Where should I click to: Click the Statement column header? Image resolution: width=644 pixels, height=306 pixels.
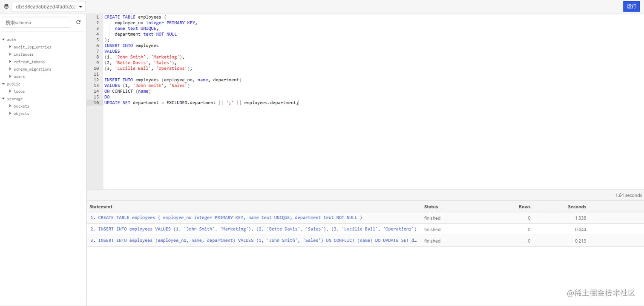(101, 206)
